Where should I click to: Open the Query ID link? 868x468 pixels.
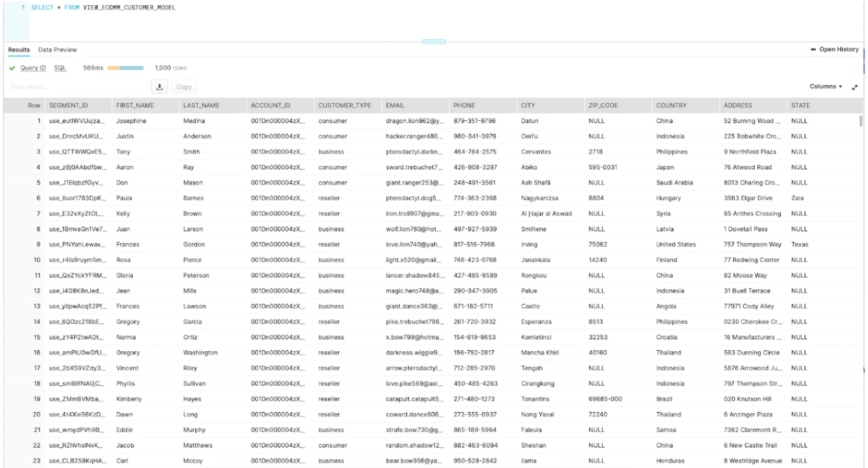[32, 68]
